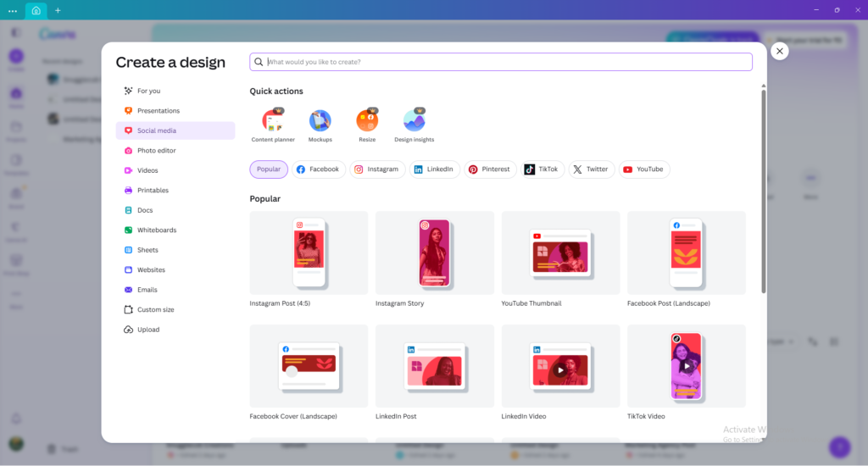Open the Sheets category
Screen dimensions: 868x466
click(175, 250)
